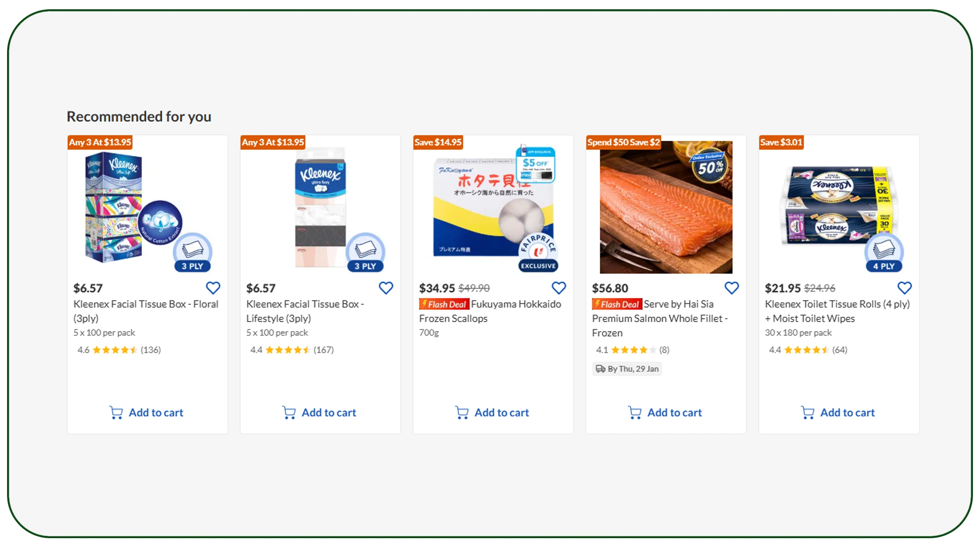Toggle the favorite heart on the 4 ply toilet rolls
The image size is (980, 547).
pyautogui.click(x=904, y=287)
